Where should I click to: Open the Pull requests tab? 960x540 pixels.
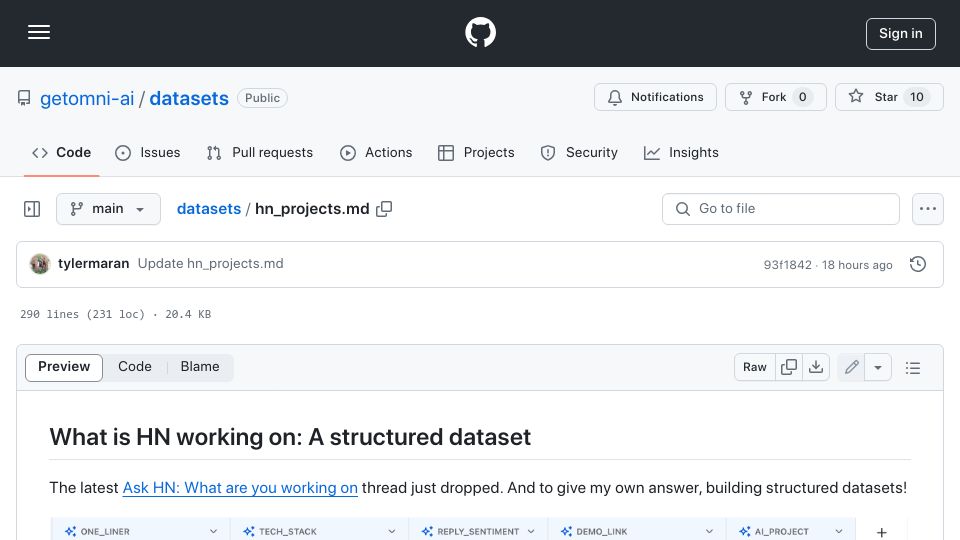click(x=260, y=152)
